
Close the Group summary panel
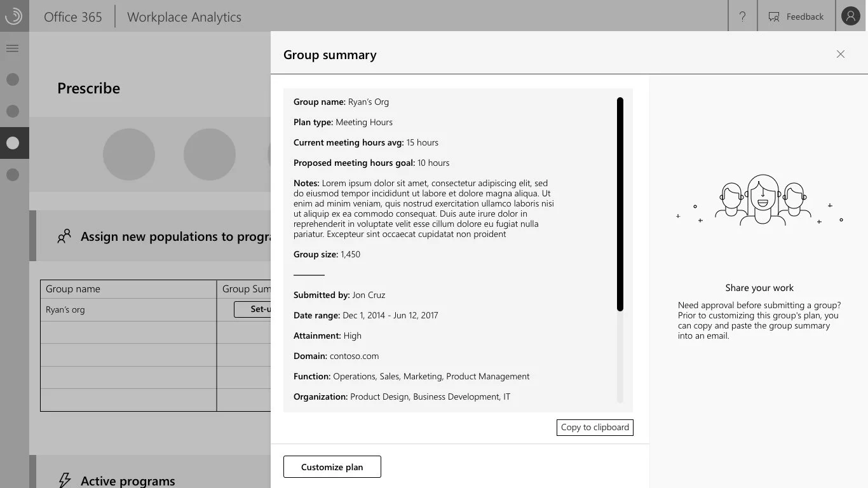click(x=840, y=54)
